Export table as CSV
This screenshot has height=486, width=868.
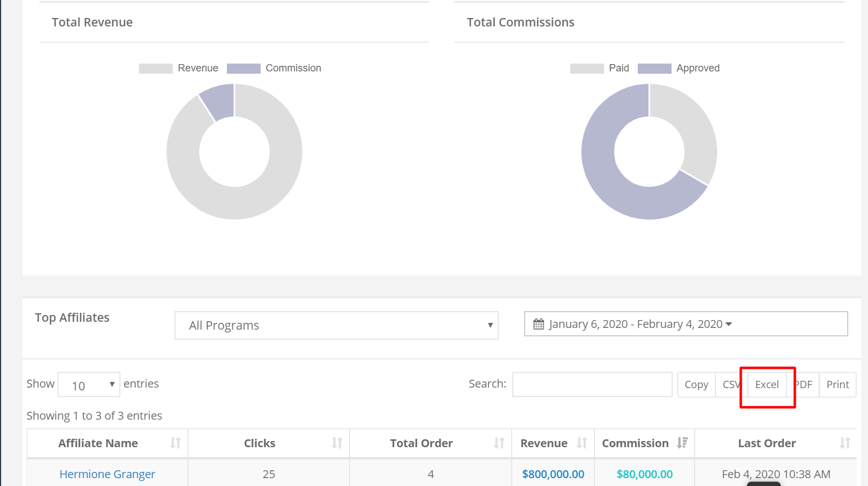(x=731, y=385)
